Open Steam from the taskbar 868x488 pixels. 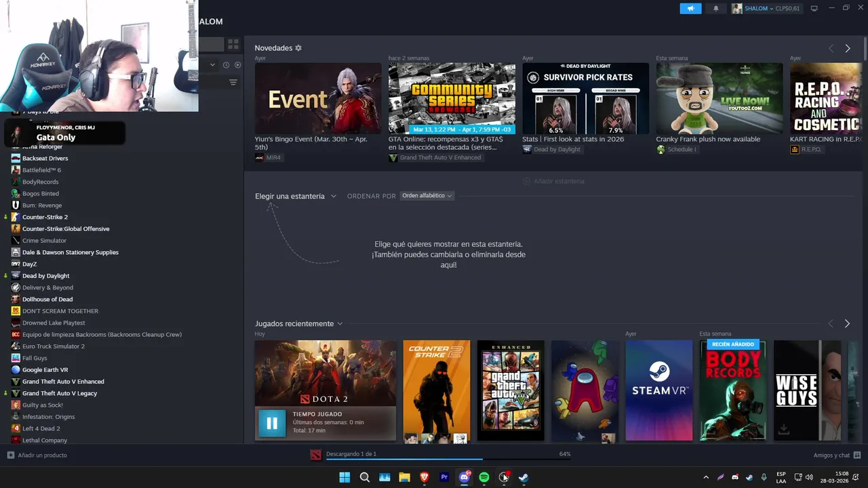pos(524,477)
